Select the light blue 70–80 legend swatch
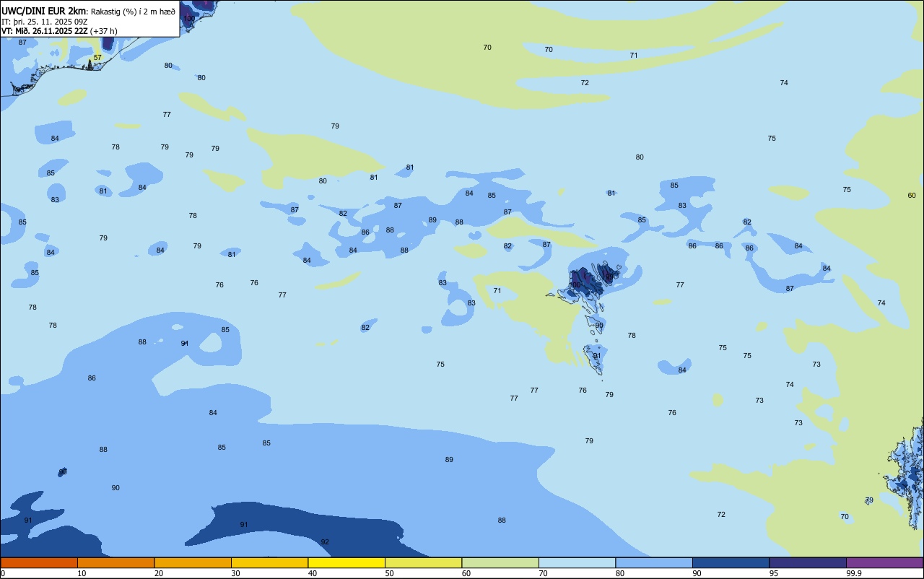This screenshot has height=579, width=924. click(x=577, y=562)
